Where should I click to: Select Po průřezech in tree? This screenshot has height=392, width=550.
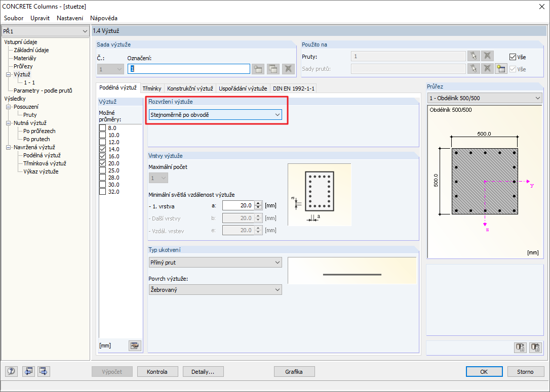coord(40,131)
